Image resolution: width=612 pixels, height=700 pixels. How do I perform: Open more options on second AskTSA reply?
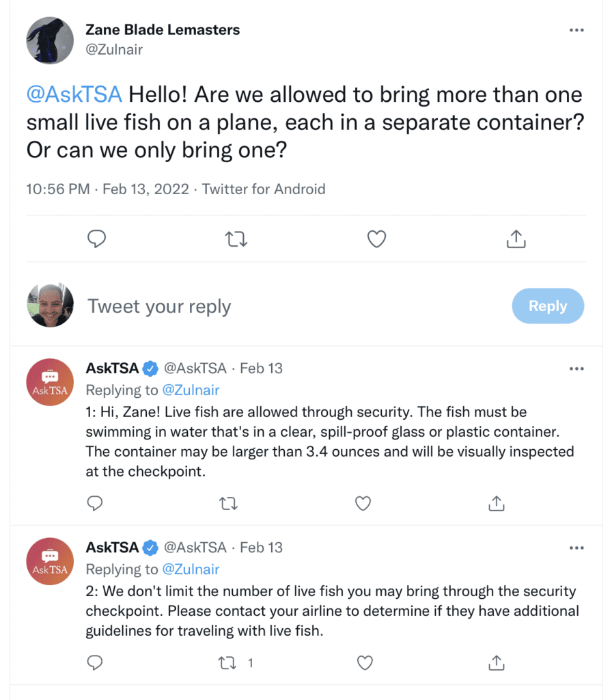coord(576,548)
